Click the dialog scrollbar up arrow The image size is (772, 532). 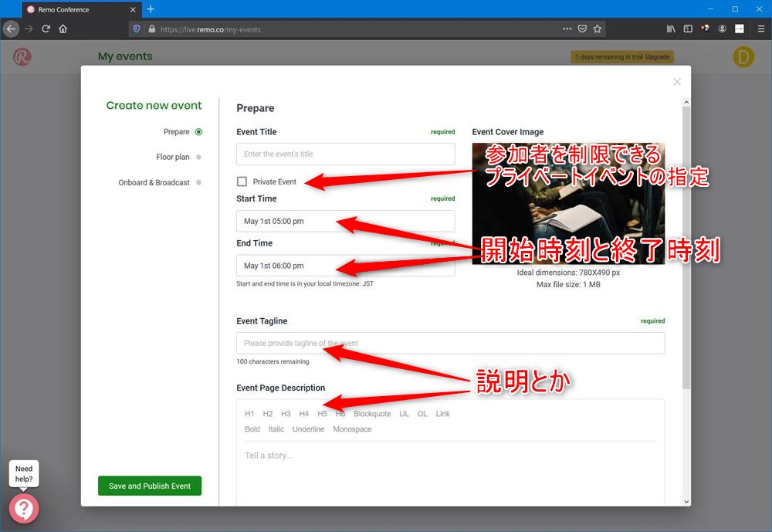click(686, 102)
